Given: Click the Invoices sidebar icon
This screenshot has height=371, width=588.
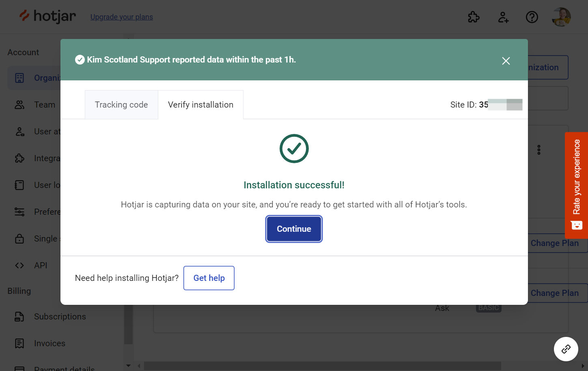Looking at the screenshot, I should coord(19,343).
